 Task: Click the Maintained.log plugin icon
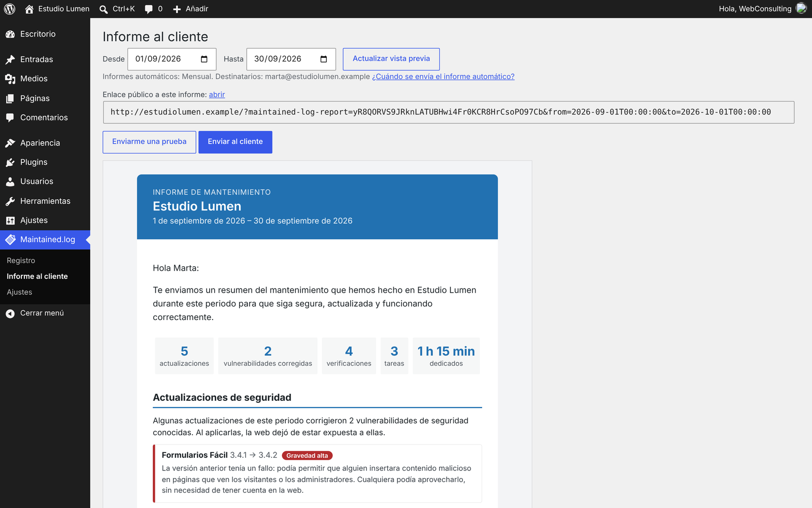point(10,239)
